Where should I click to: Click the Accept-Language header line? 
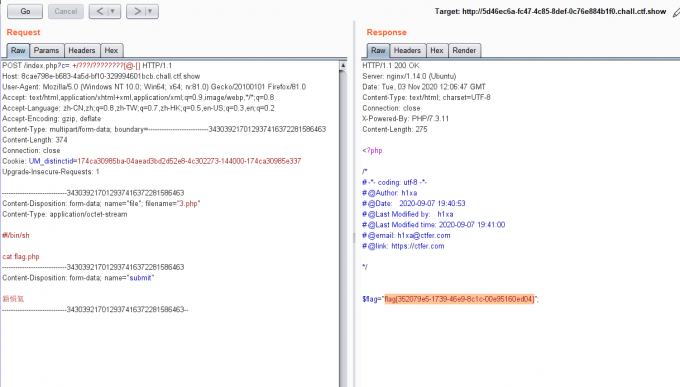(138, 108)
